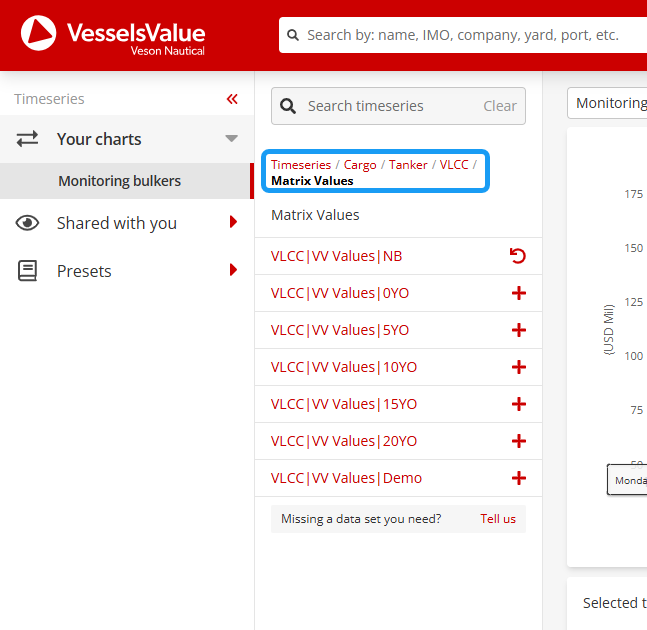This screenshot has height=630, width=647.
Task: Collapse the Your charts section
Action: tap(232, 139)
